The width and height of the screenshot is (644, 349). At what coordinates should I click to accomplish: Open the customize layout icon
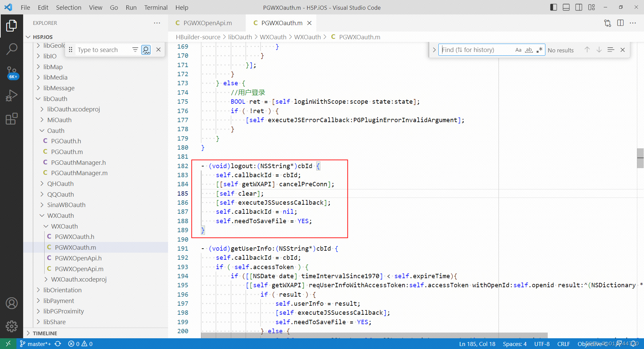click(591, 7)
